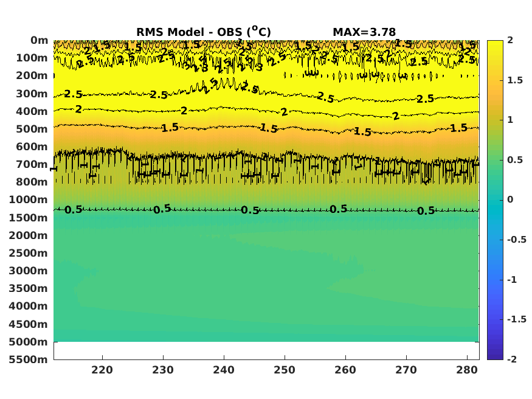Select the '200m' depth tick label
The height and width of the screenshot is (399, 532).
[x=32, y=75]
